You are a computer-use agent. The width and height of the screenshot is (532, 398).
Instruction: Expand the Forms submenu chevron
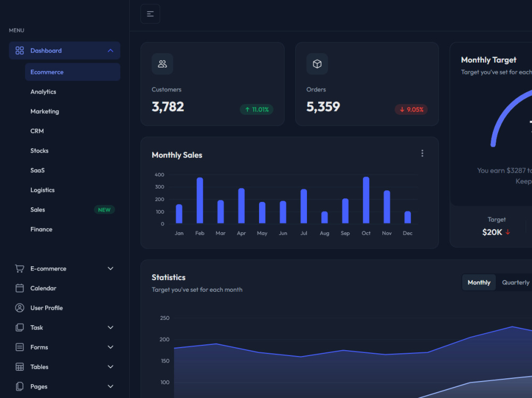(110, 347)
